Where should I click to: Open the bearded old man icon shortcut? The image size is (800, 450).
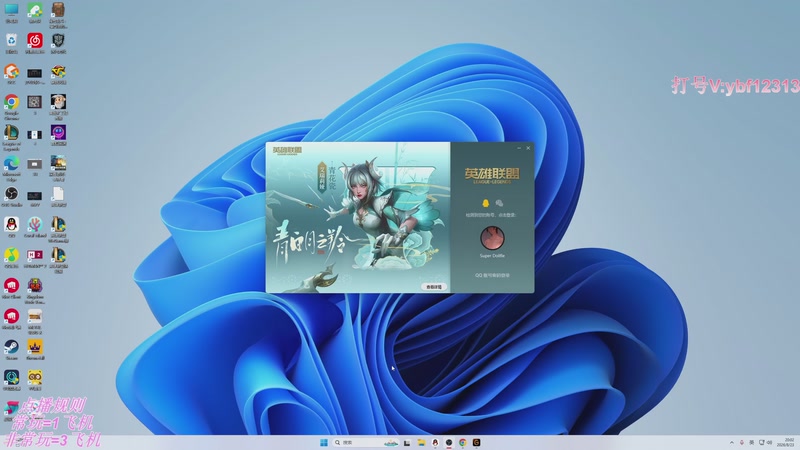tap(58, 106)
